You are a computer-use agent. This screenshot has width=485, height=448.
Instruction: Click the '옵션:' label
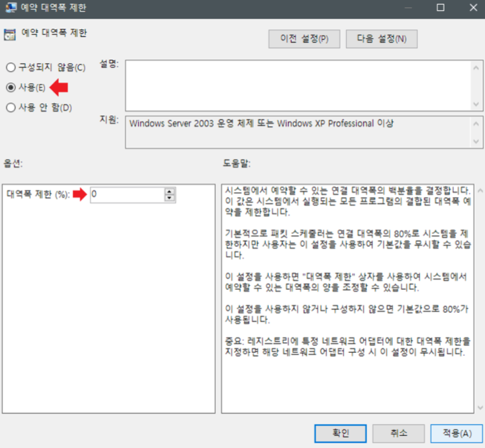point(13,163)
